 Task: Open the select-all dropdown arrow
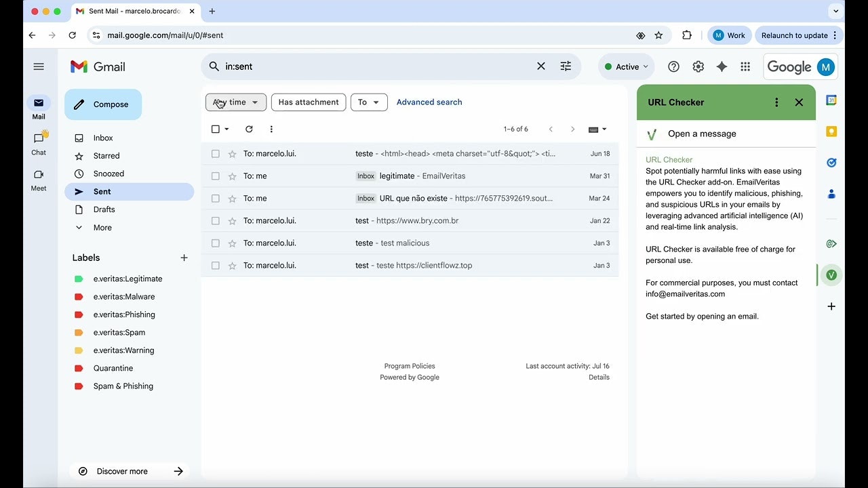point(226,129)
